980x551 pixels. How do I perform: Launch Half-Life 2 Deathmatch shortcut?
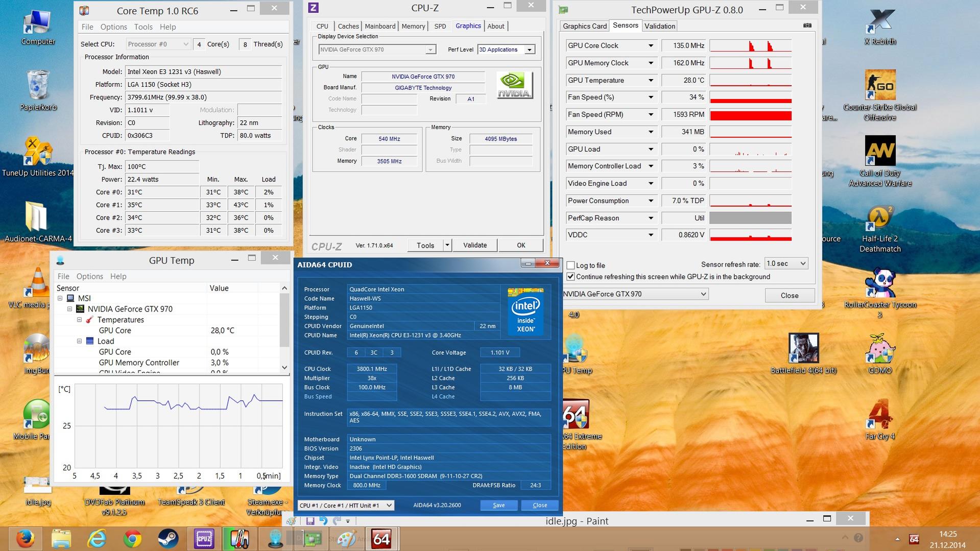tap(880, 229)
